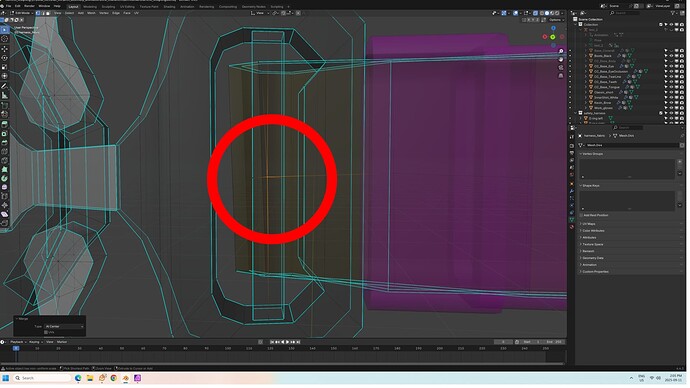
Task: Select the Bevel tool
Action: 4,143
